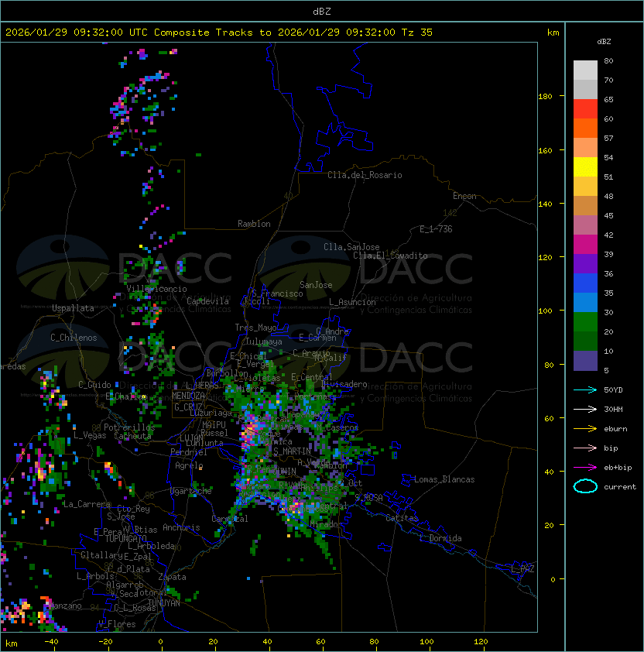Image resolution: width=644 pixels, height=652 pixels.
Task: Click the 'Manzano' place label
Action: [65, 606]
